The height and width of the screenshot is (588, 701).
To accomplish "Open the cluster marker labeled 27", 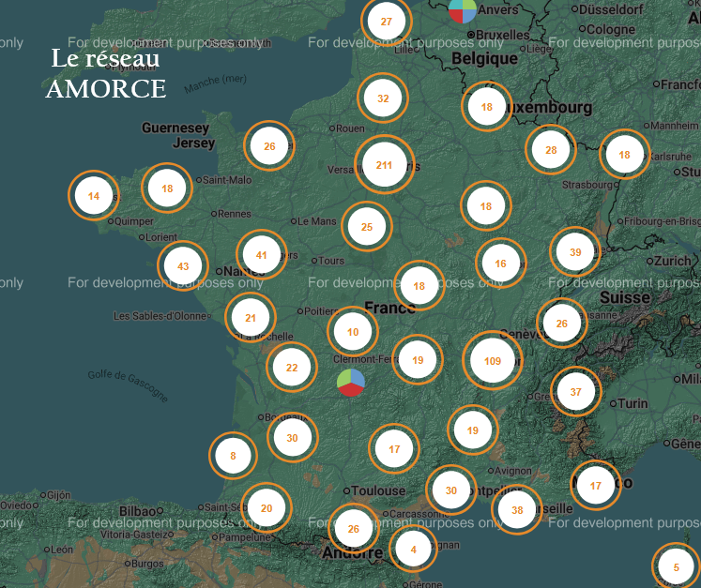I will click(387, 22).
